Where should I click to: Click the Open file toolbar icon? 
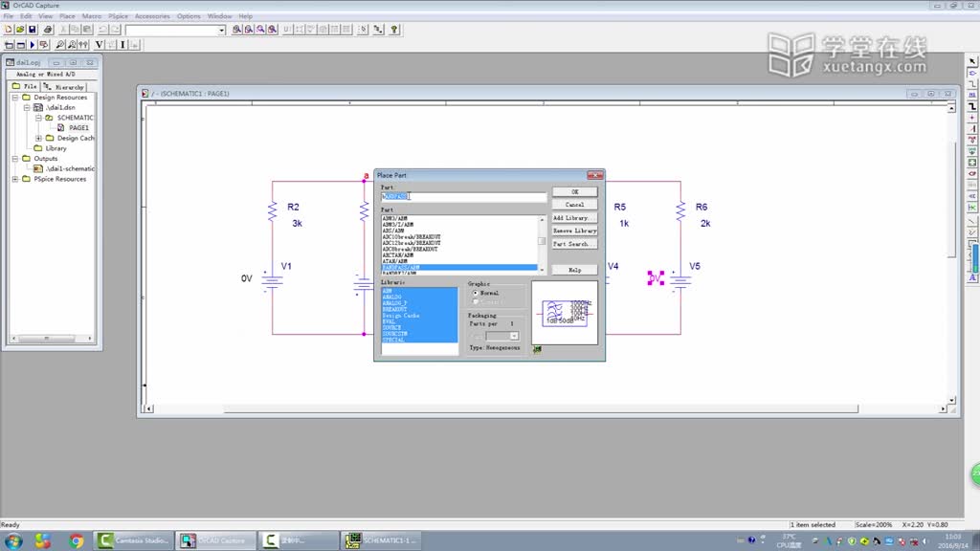click(20, 30)
